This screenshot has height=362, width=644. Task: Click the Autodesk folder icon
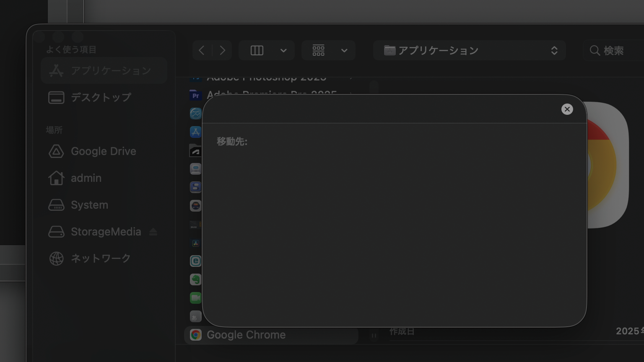[195, 150]
